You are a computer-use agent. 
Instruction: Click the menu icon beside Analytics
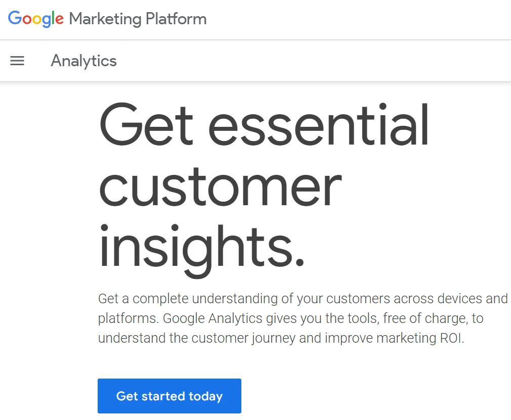[17, 61]
